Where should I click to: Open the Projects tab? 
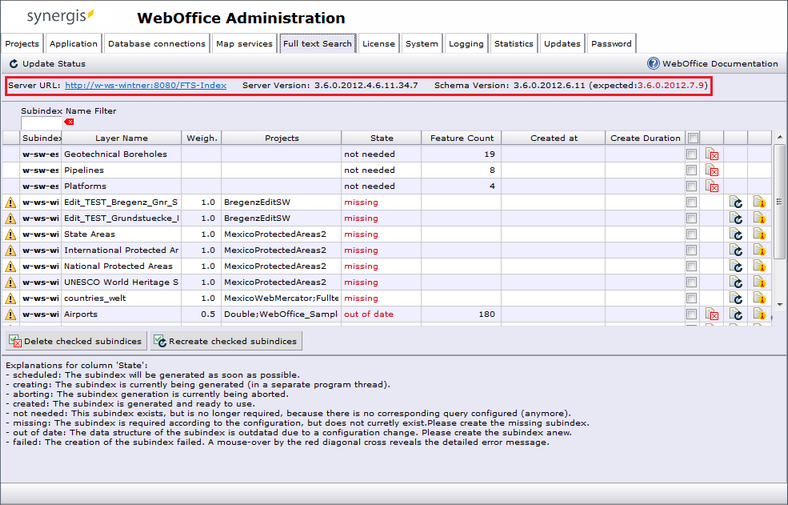(22, 44)
